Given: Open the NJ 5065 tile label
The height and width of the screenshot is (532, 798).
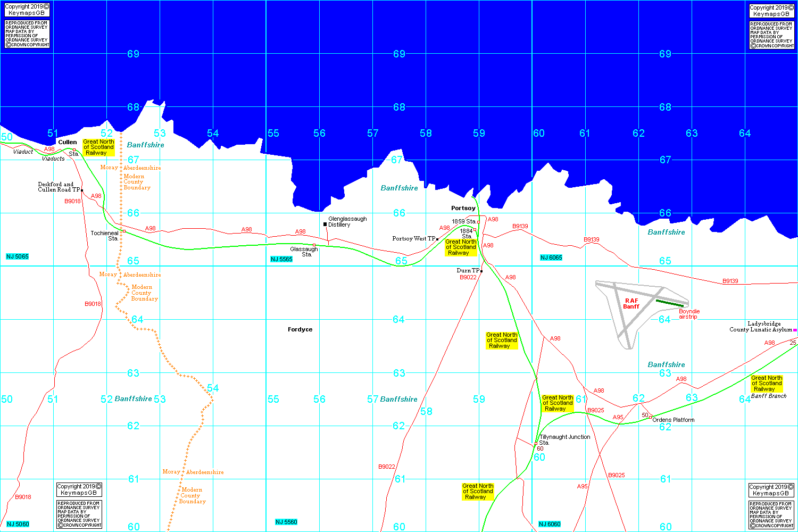Looking at the screenshot, I should 18,256.
